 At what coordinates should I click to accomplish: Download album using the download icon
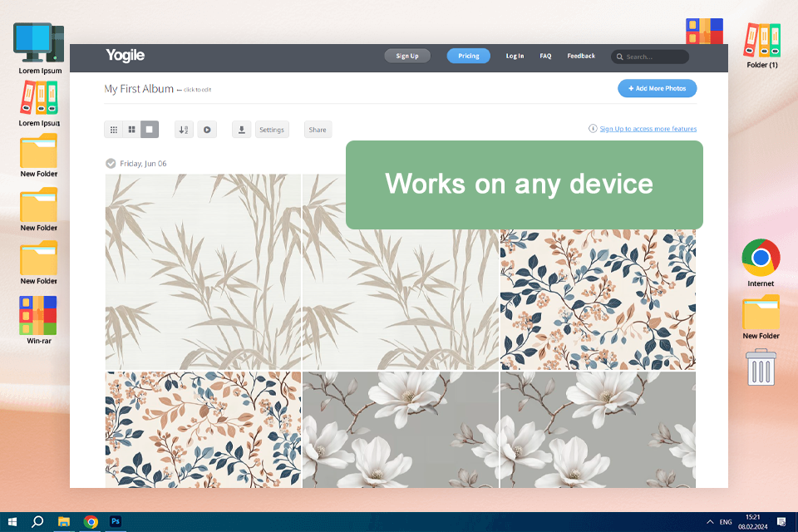click(242, 130)
